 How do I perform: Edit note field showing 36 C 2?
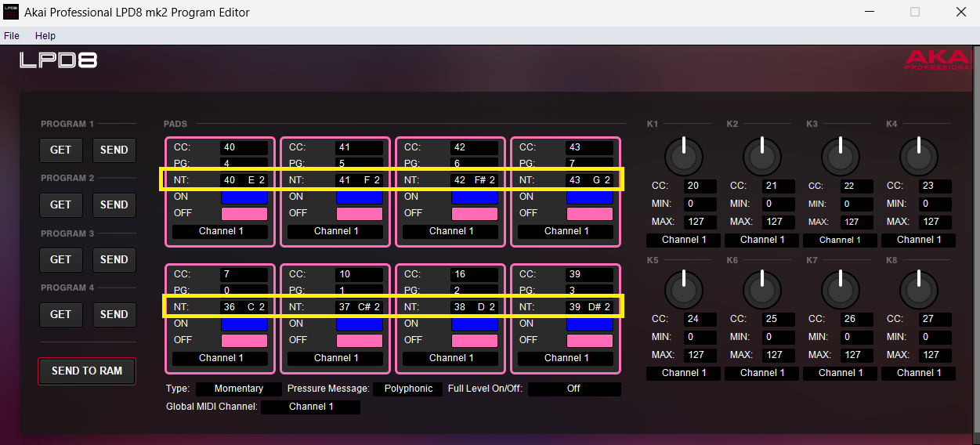click(x=244, y=307)
